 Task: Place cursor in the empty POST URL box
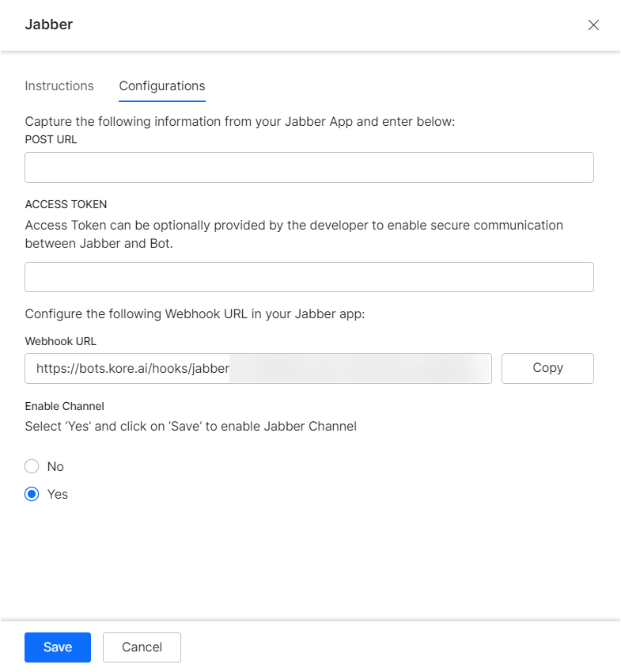click(x=309, y=167)
